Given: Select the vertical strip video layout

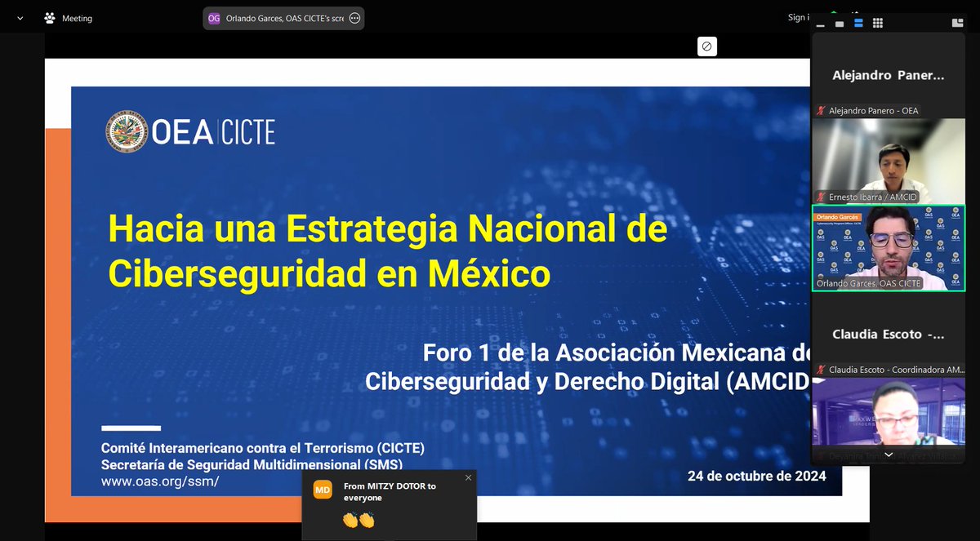Looking at the screenshot, I should click(x=858, y=24).
